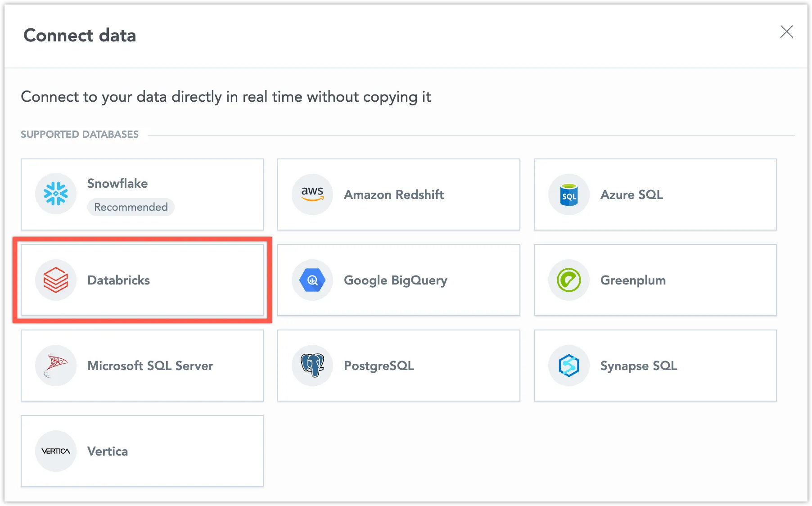The image size is (812, 506).
Task: Connect to Amazon Redshift
Action: (x=398, y=194)
